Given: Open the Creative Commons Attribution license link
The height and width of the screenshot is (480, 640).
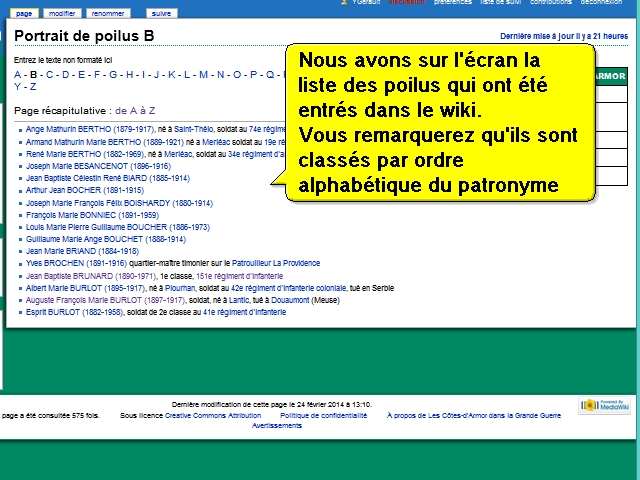Looking at the screenshot, I should [213, 415].
